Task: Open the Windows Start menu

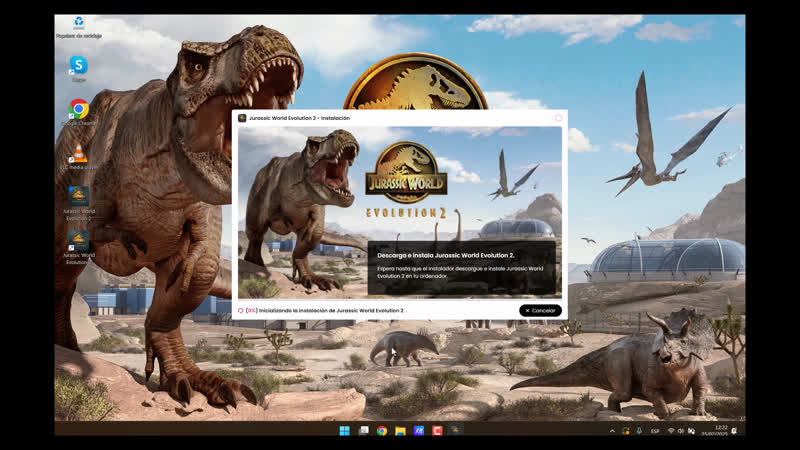Action: point(344,431)
